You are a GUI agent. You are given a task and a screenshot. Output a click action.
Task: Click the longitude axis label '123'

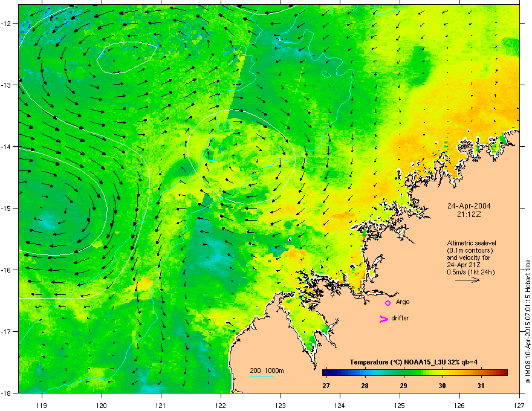(x=281, y=405)
